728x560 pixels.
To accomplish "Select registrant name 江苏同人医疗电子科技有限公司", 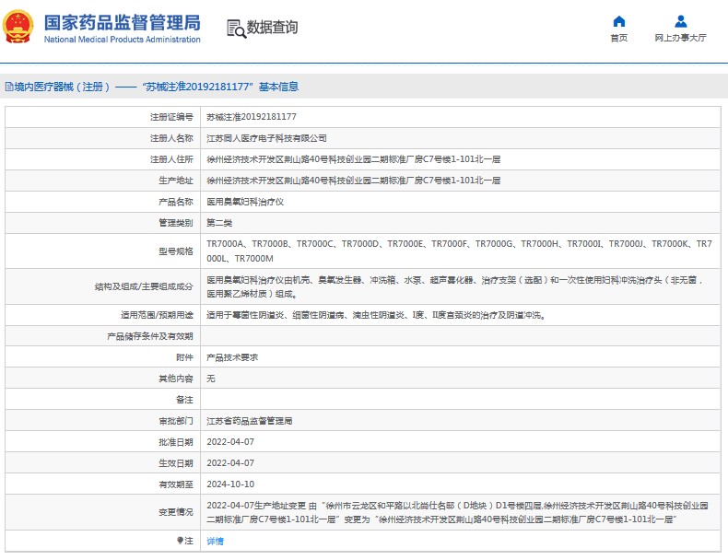I will [266, 138].
